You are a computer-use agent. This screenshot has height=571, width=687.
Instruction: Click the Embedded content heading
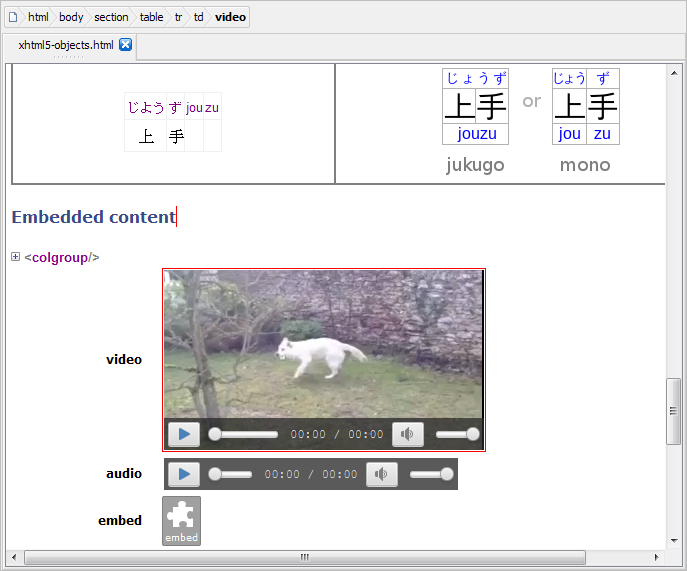click(94, 217)
